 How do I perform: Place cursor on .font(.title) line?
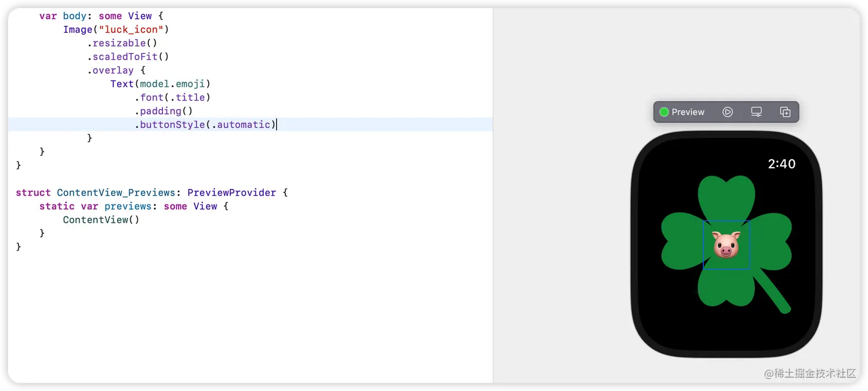[172, 98]
